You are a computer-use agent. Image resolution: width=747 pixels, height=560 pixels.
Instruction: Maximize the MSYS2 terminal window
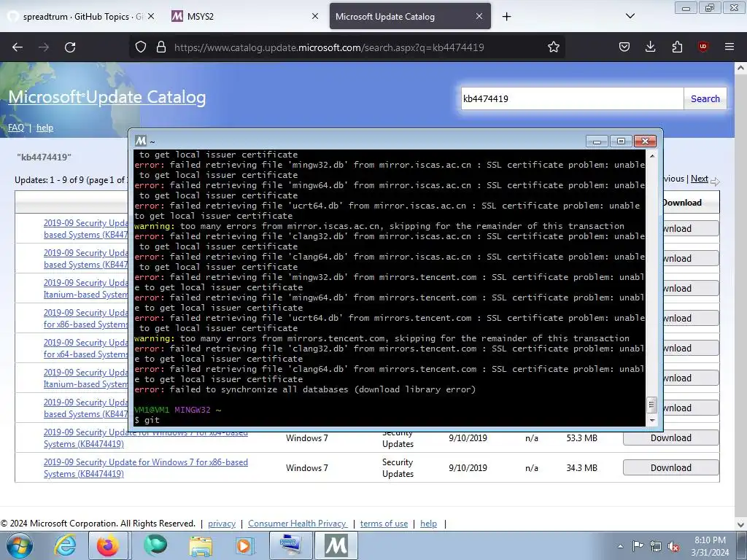(x=621, y=141)
